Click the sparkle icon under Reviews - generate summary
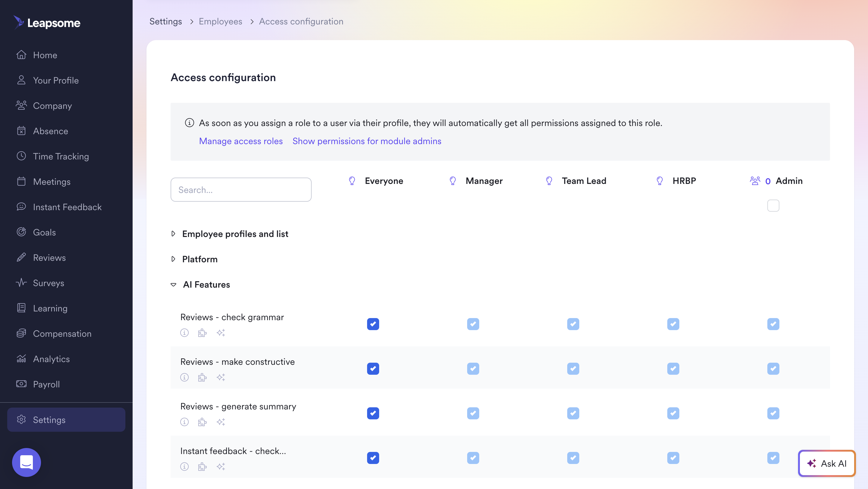 click(221, 422)
